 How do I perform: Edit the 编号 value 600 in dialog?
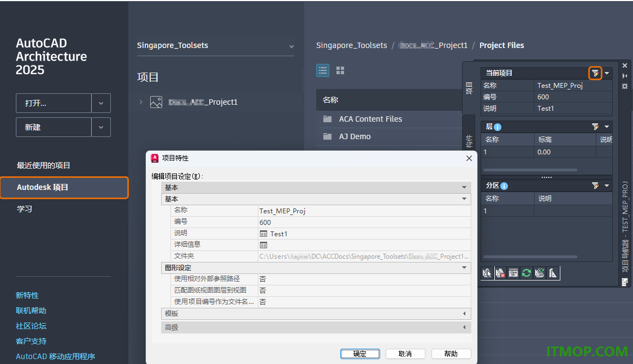tap(364, 222)
